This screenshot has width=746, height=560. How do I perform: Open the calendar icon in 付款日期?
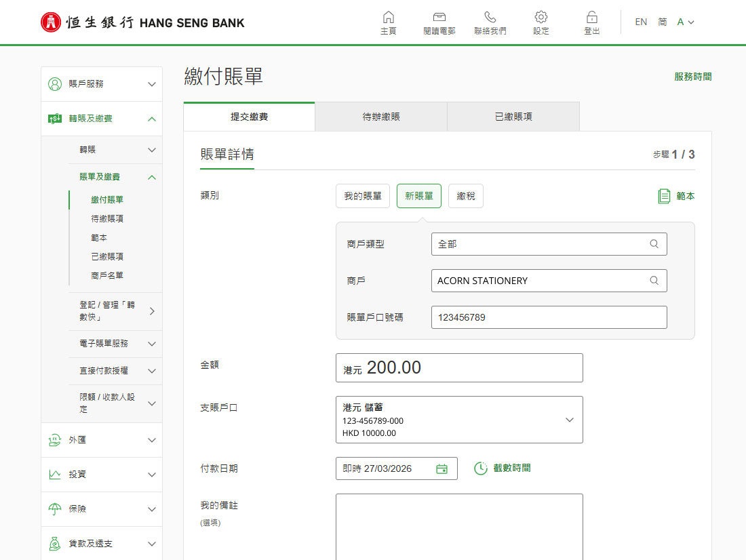(441, 468)
